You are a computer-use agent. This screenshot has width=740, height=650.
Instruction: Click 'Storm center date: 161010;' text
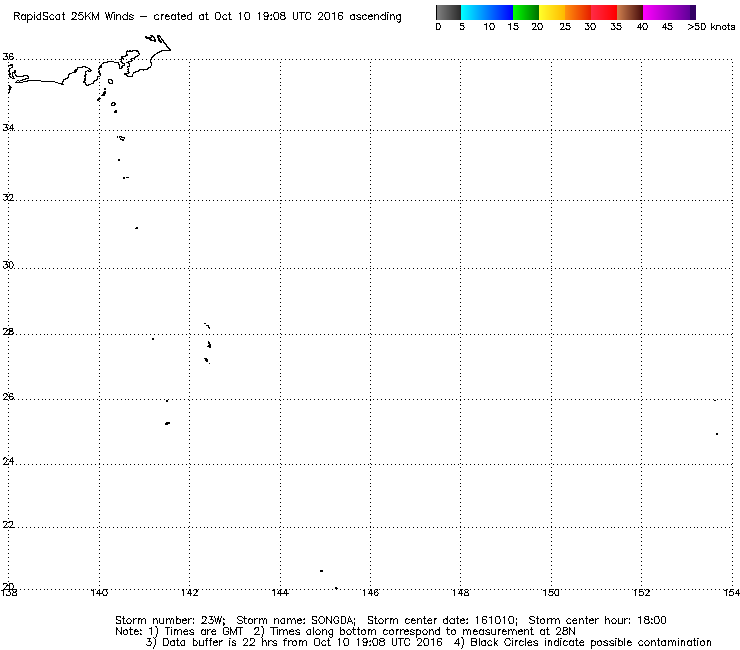442,620
